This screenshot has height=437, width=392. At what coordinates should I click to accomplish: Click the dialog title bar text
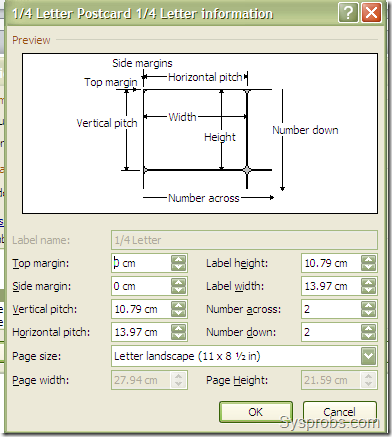(143, 14)
